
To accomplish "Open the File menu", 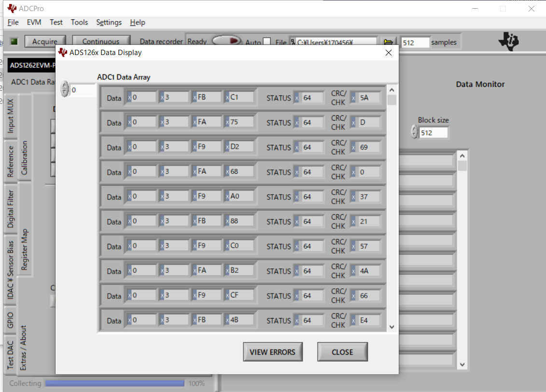I will coord(13,22).
